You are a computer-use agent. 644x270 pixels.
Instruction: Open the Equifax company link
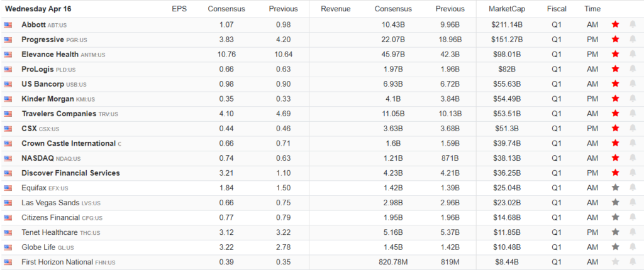tap(34, 188)
